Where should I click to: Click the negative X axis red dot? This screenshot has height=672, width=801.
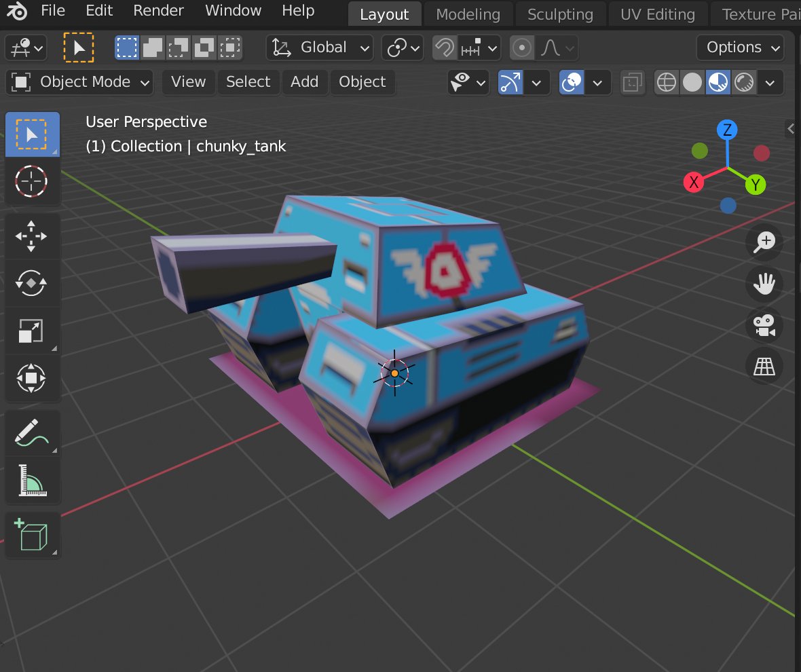[761, 153]
